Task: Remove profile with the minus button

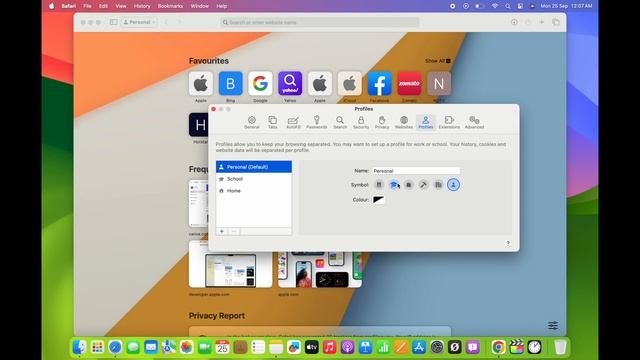Action: pyautogui.click(x=234, y=231)
